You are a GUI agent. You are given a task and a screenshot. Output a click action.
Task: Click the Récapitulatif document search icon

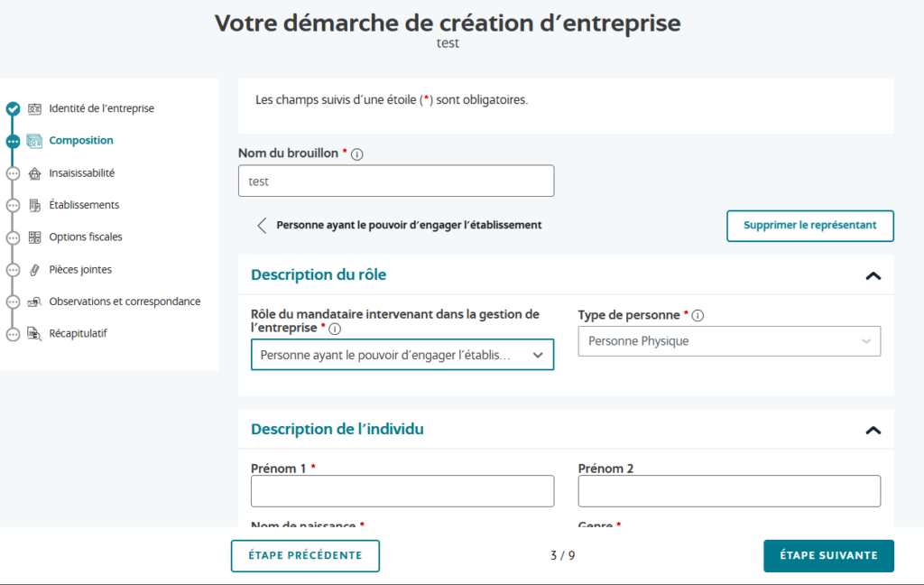[x=35, y=334]
